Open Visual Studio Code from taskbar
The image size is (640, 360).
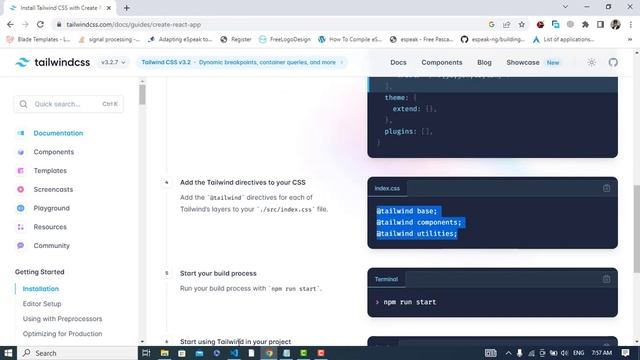234,353
